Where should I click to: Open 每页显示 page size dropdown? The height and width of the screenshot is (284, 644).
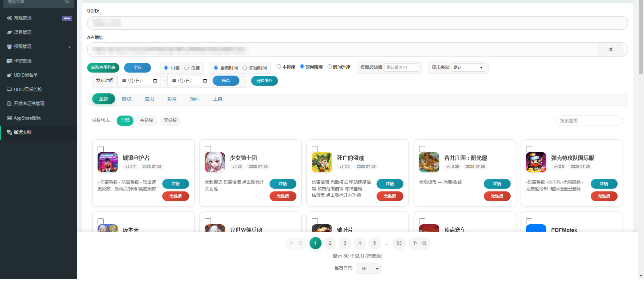point(368,269)
